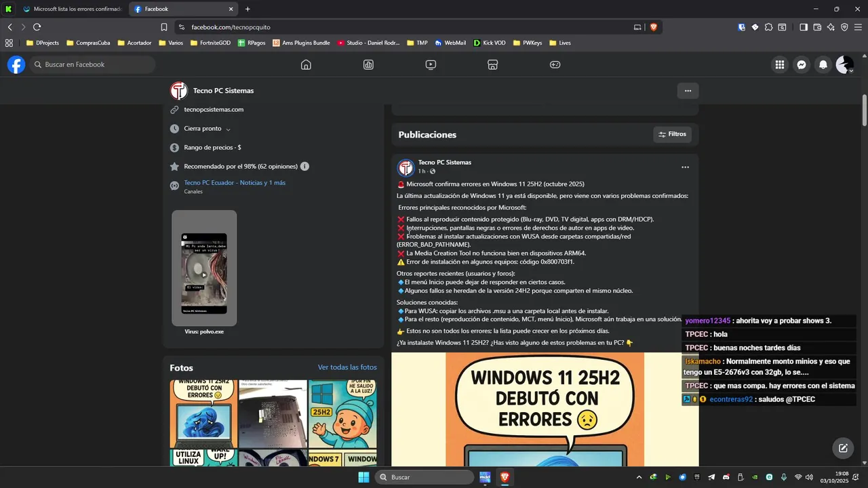Open a new browser tab with plus

[248, 9]
